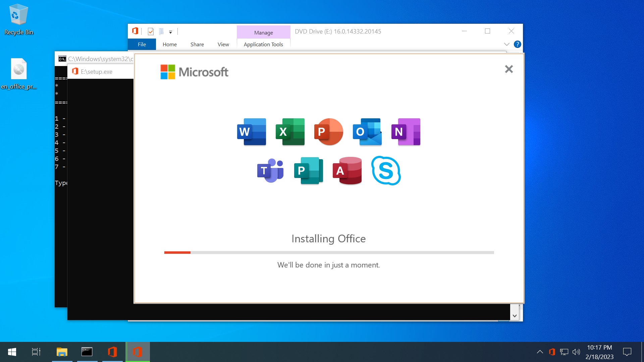Open the Application Tools ribbon tab
Image resolution: width=644 pixels, height=362 pixels.
pyautogui.click(x=264, y=44)
